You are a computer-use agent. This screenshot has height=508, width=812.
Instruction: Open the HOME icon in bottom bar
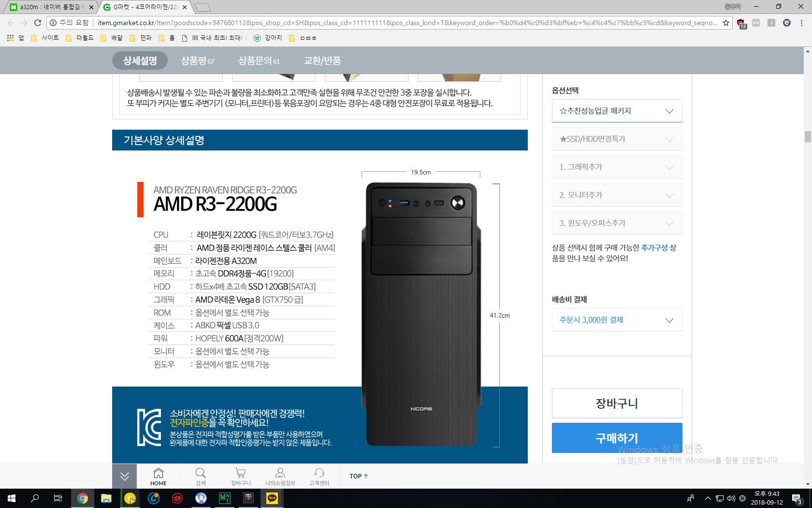tap(159, 476)
